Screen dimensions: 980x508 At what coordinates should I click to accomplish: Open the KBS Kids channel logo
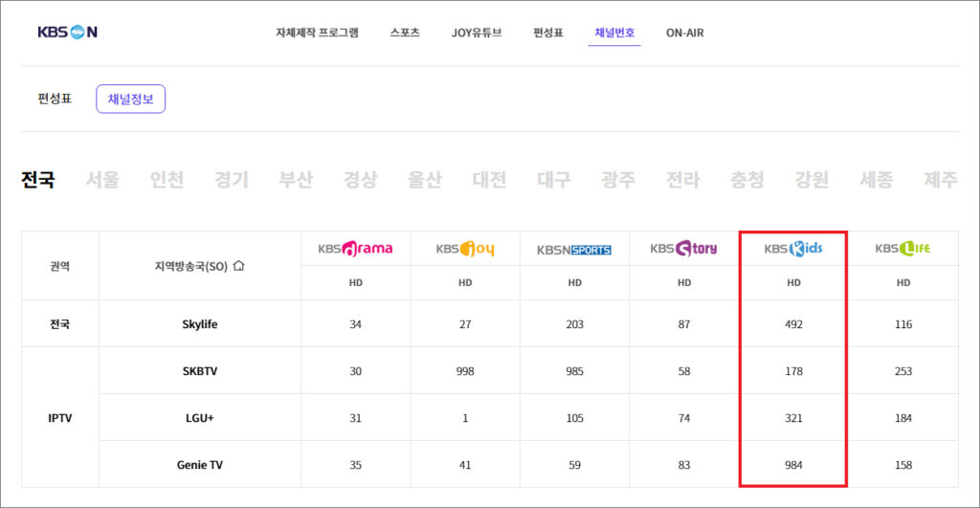pyautogui.click(x=793, y=249)
